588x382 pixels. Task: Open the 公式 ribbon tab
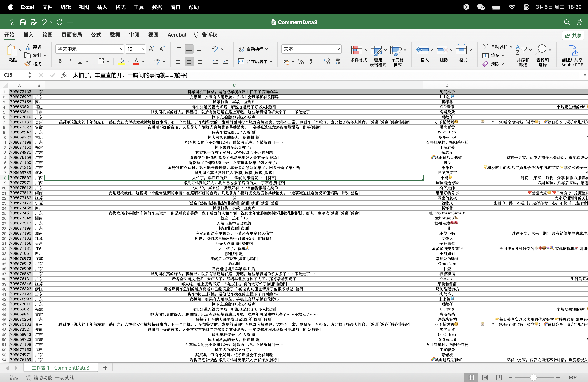pyautogui.click(x=96, y=35)
